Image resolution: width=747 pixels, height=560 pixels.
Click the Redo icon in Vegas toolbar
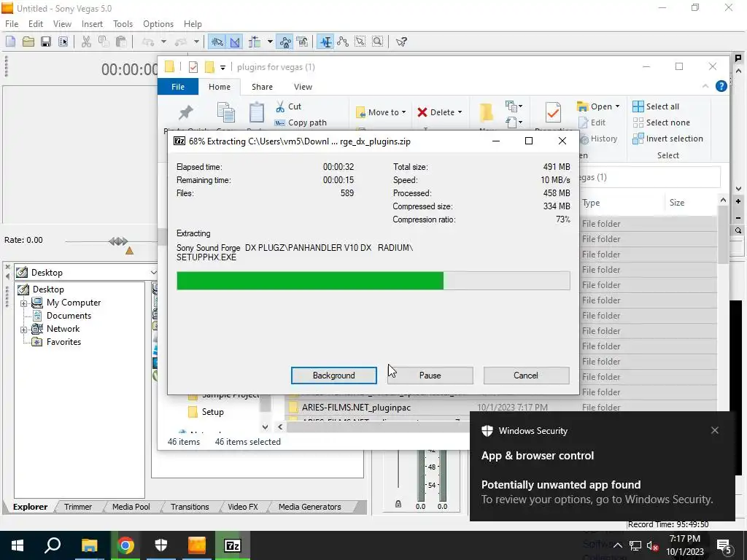181,42
